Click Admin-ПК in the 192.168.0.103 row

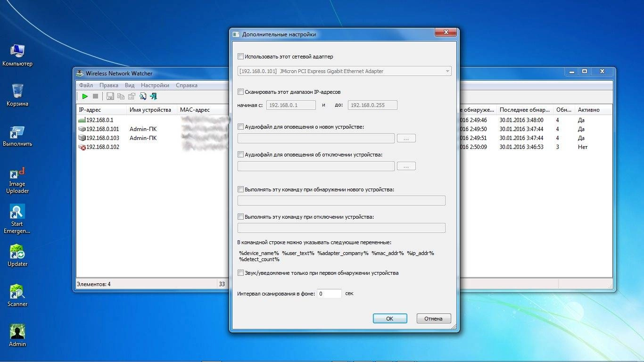click(143, 138)
